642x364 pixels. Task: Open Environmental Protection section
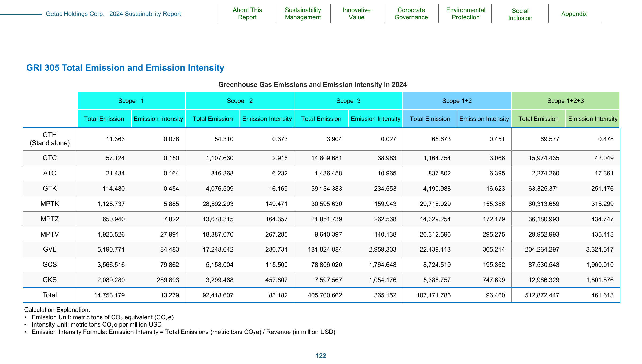466,14
